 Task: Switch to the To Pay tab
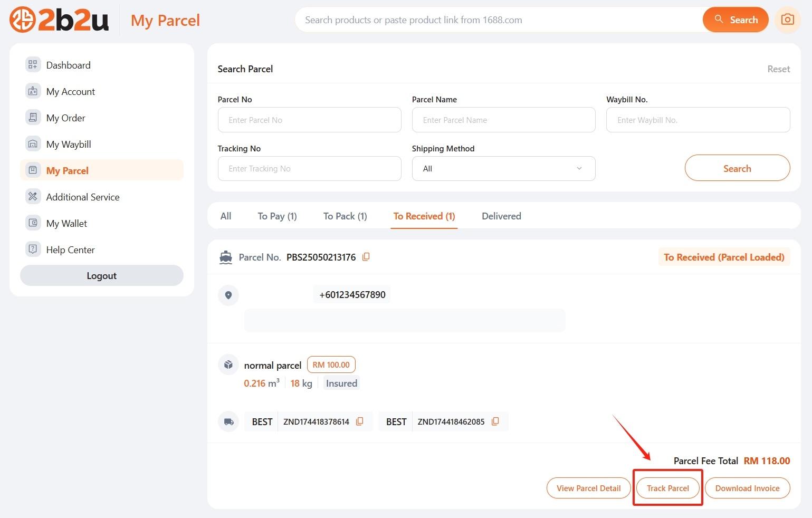[x=277, y=216]
